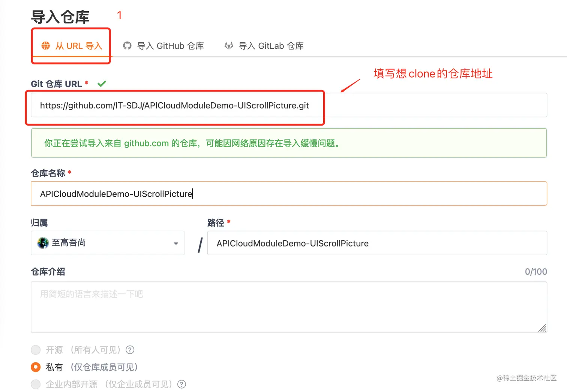
Task: Click the help icon beside 开源
Action: click(x=130, y=350)
